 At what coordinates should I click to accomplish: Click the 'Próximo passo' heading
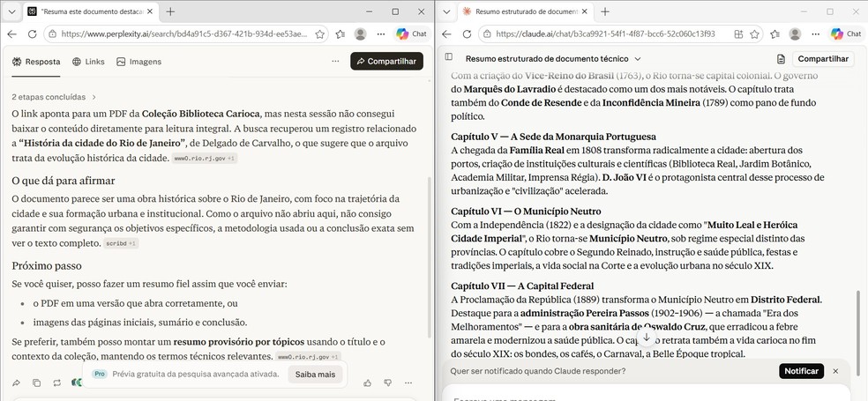pyautogui.click(x=47, y=266)
